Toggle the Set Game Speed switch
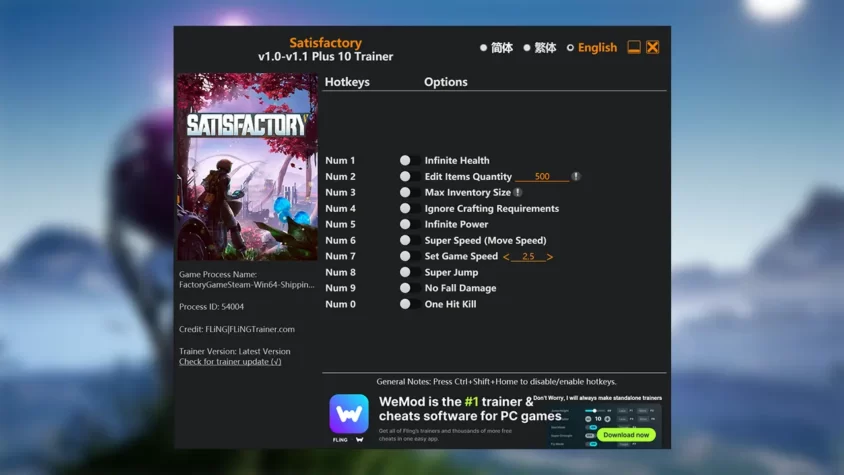Screen dimensions: 844x475 point(410,256)
